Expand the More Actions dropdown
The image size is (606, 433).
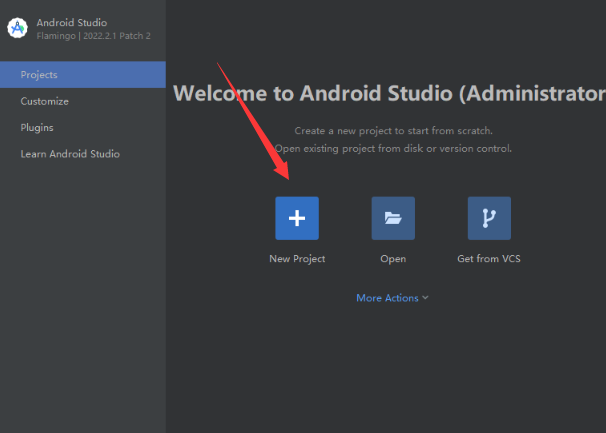point(392,298)
